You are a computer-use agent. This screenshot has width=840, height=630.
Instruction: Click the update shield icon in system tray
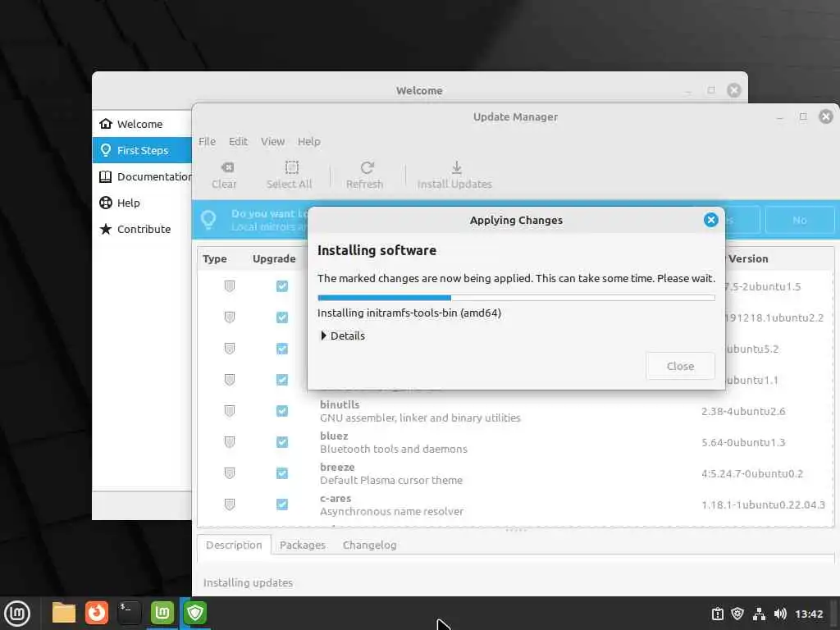pyautogui.click(x=737, y=614)
